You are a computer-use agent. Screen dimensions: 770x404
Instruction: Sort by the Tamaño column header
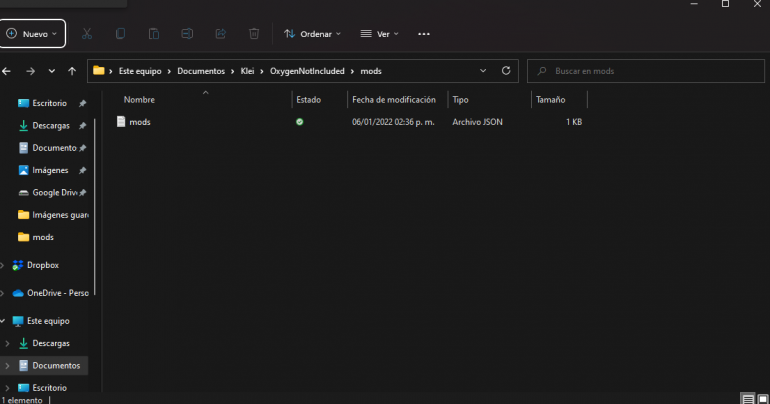550,100
